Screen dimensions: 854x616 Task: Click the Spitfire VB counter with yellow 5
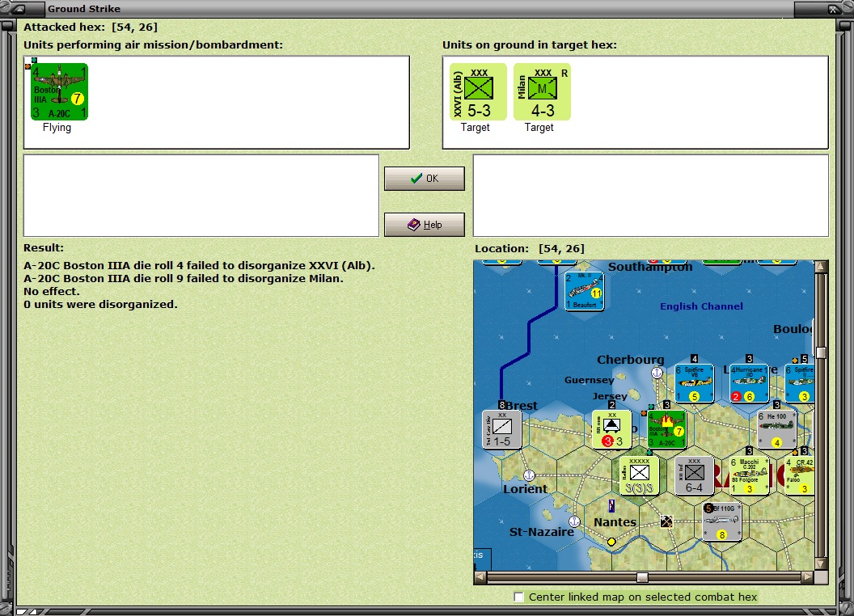(x=695, y=384)
